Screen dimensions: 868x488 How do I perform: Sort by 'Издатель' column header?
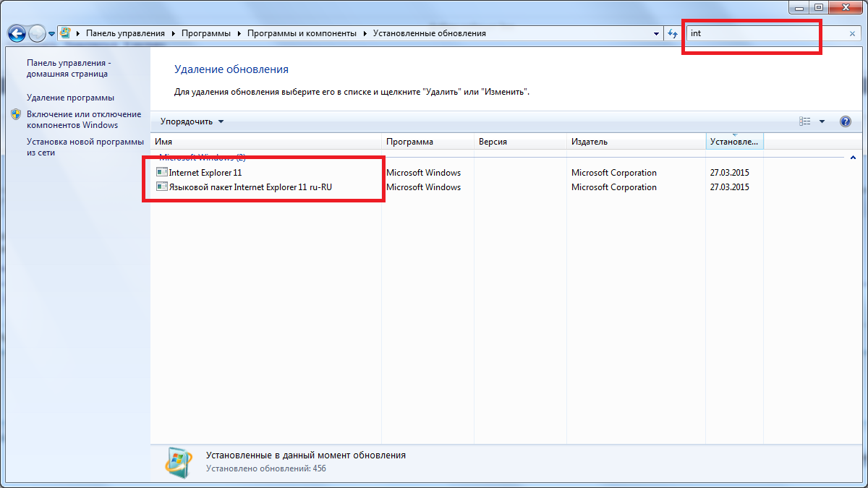point(636,142)
